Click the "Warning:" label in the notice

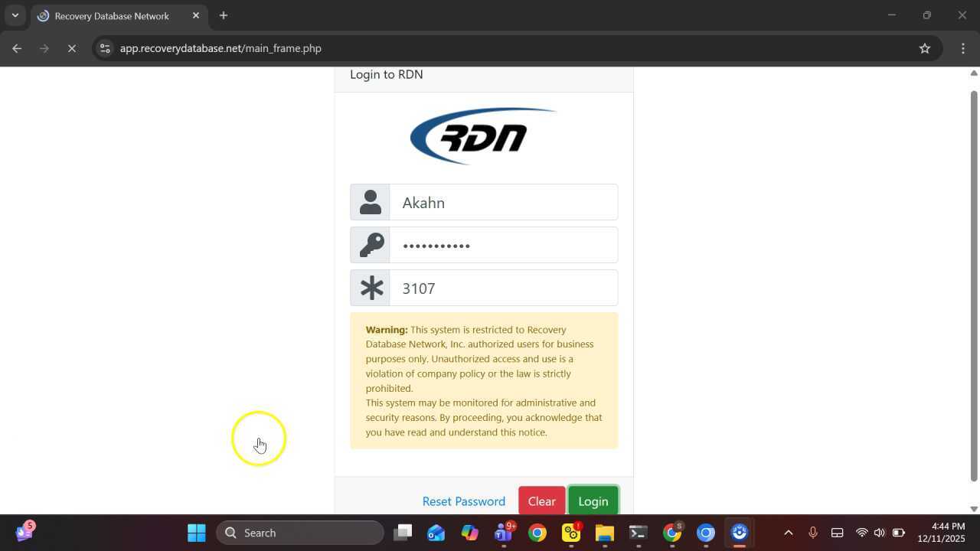(387, 330)
